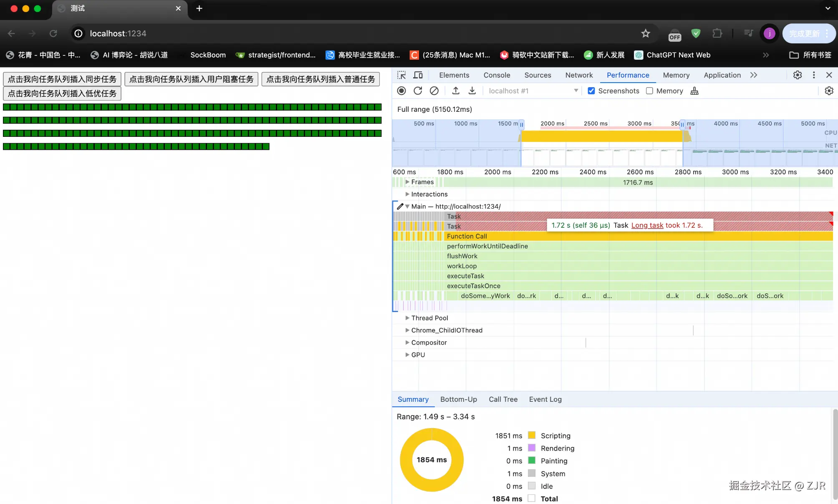Viewport: 838px width, 504px height.
Task: Click the record performance profile button
Action: click(x=401, y=91)
